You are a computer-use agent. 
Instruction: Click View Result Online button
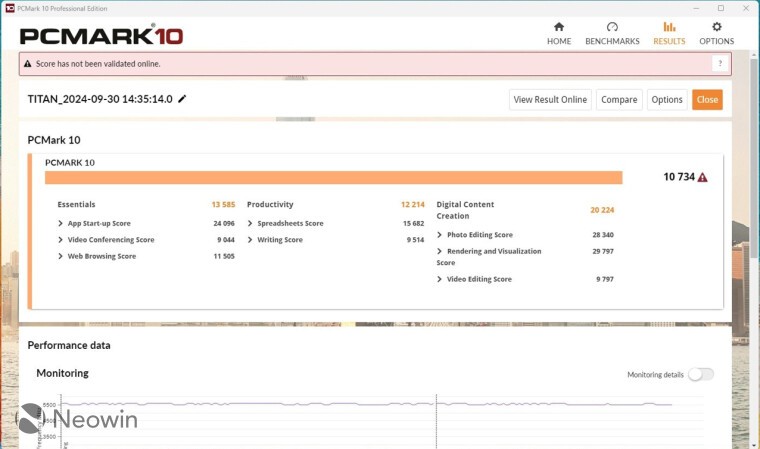pyautogui.click(x=550, y=99)
